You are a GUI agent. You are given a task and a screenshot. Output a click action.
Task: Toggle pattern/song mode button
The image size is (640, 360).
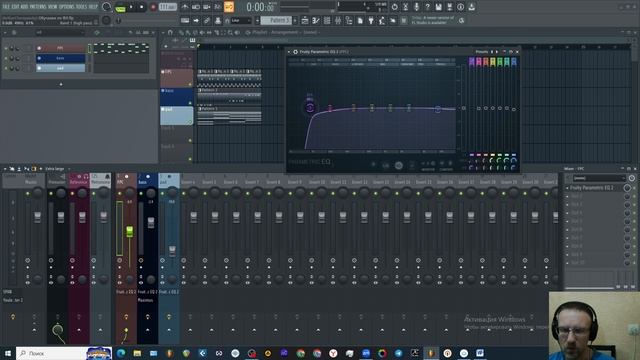click(x=120, y=7)
